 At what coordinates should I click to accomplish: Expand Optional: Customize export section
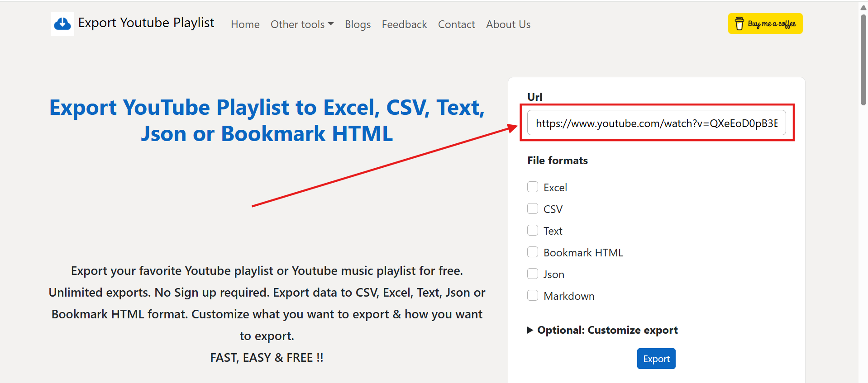(x=602, y=330)
